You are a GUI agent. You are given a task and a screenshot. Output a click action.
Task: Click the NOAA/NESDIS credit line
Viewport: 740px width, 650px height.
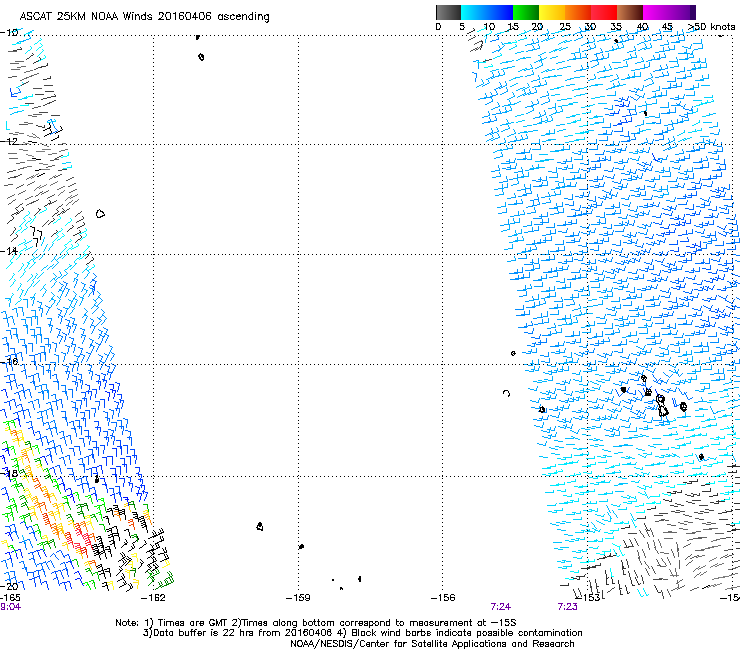pos(432,644)
